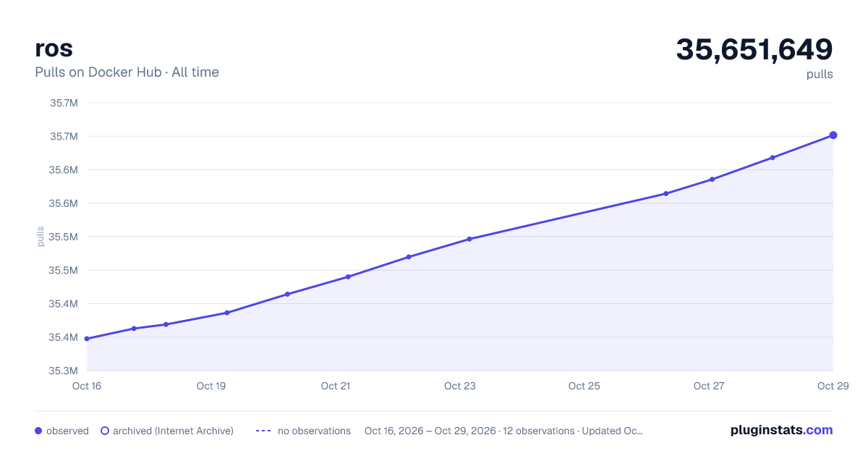The height and width of the screenshot is (456, 868).
Task: Click the data point above Oct 21
Action: [348, 276]
